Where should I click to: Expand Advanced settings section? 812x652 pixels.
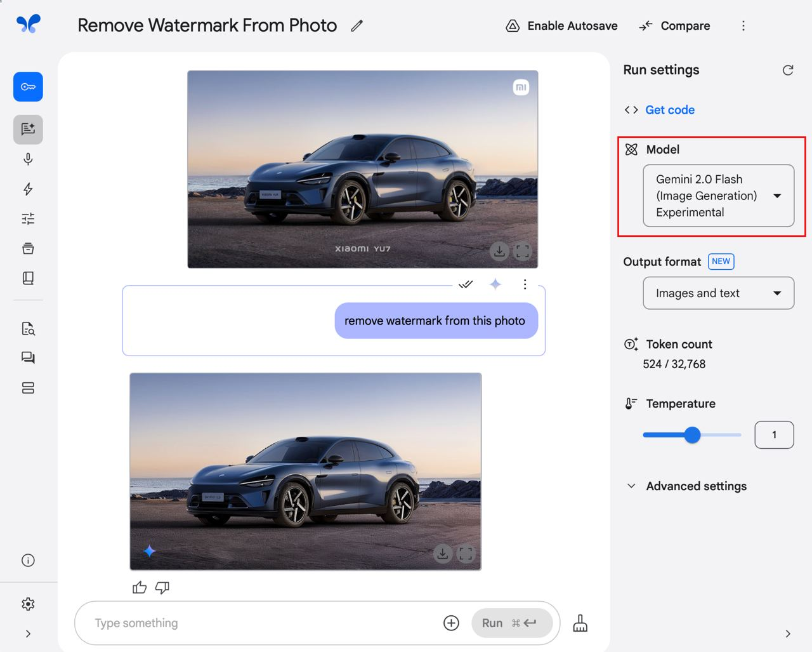pos(686,486)
